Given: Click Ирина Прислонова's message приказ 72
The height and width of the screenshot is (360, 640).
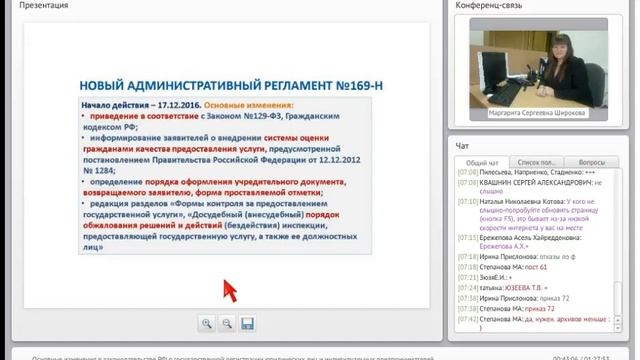Looking at the screenshot, I should click(x=513, y=298).
